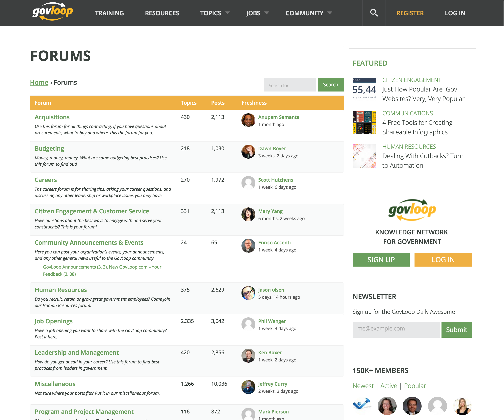
Task: Read Dealing With Cutbacks article
Action: [x=423, y=161]
